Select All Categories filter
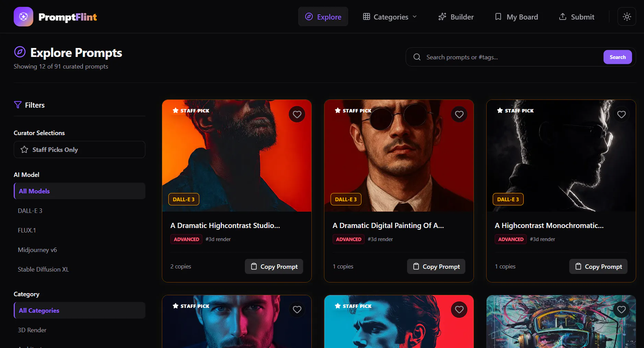 [x=80, y=310]
